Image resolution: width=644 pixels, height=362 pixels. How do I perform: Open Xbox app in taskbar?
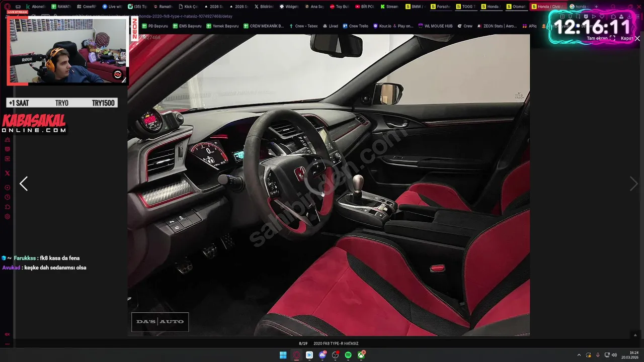[361, 355]
